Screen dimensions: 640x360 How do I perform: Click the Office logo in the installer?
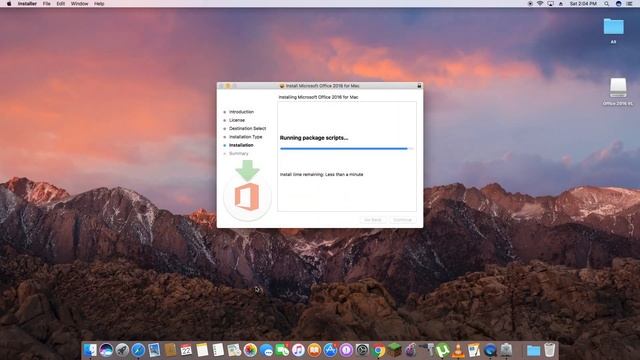click(x=247, y=197)
